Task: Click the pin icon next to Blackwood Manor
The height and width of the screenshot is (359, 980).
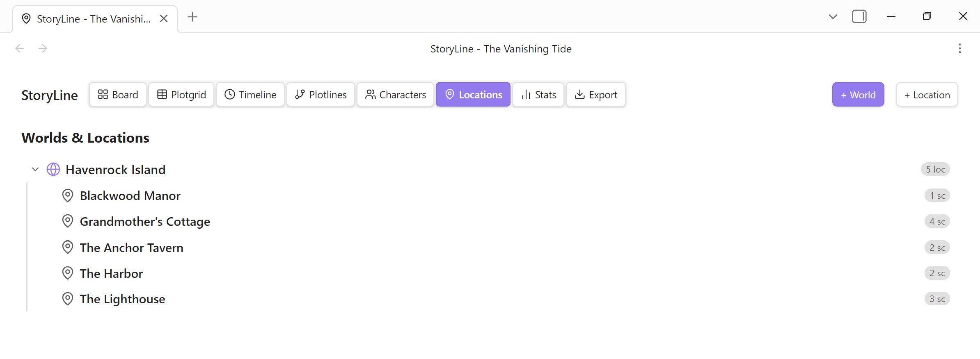Action: tap(67, 195)
